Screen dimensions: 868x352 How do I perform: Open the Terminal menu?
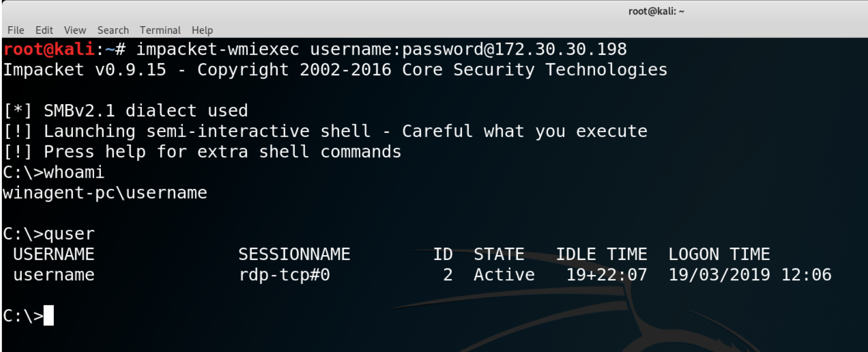click(x=160, y=30)
